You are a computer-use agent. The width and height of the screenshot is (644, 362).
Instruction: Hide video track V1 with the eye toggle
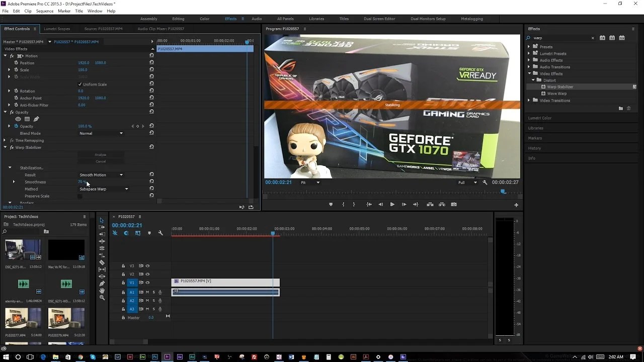tap(147, 283)
